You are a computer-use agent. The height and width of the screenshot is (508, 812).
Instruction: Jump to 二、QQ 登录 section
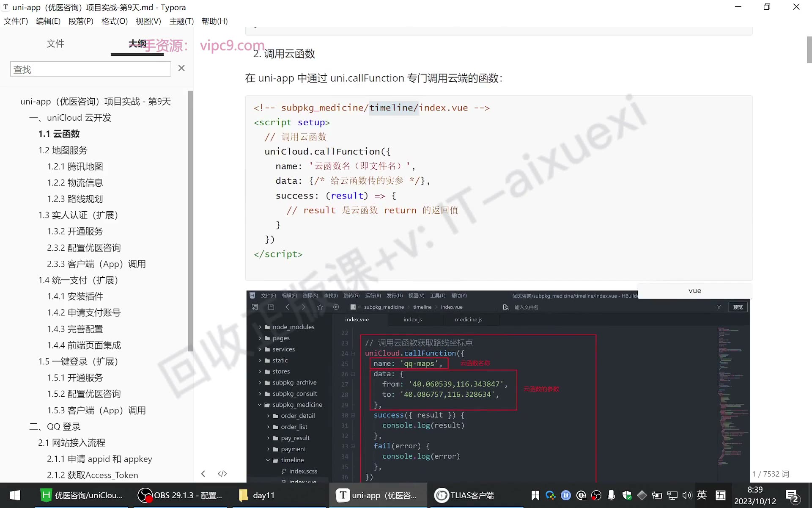click(55, 426)
